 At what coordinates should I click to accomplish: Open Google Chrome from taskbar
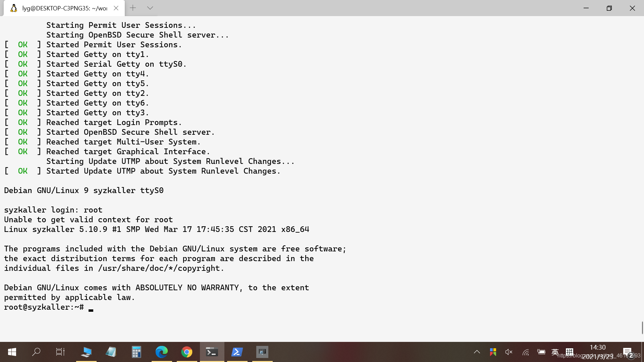[187, 352]
